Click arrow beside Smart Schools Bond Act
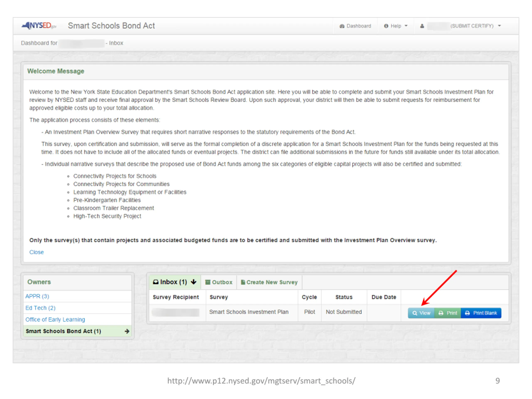 (127, 331)
